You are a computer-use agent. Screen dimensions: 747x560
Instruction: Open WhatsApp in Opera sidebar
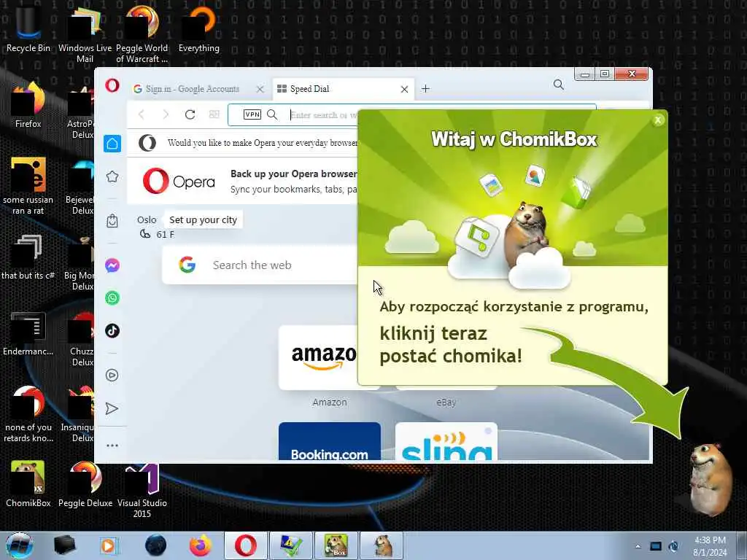[112, 298]
